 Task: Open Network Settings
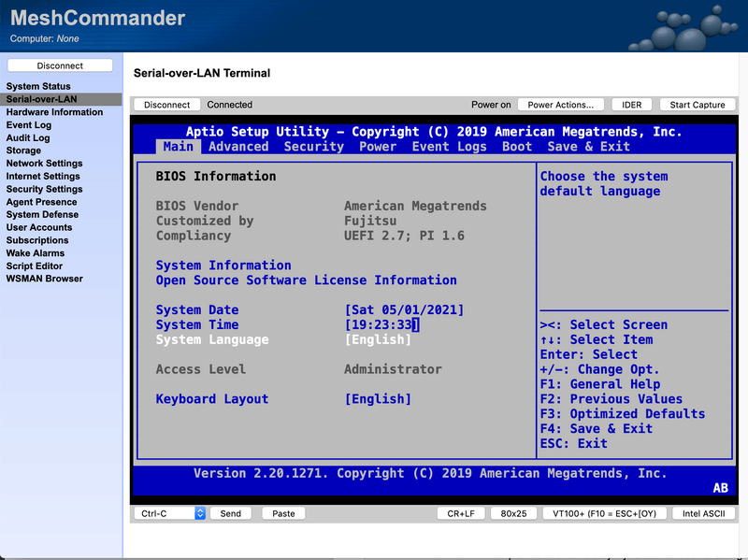(44, 163)
